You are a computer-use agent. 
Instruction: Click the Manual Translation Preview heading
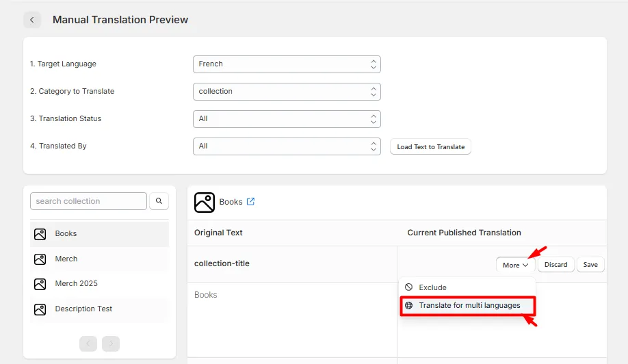120,20
